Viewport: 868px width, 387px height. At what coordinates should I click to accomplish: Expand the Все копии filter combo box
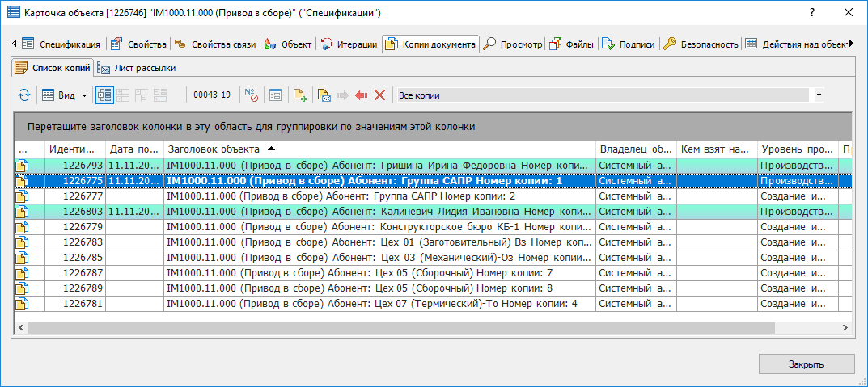tap(819, 95)
